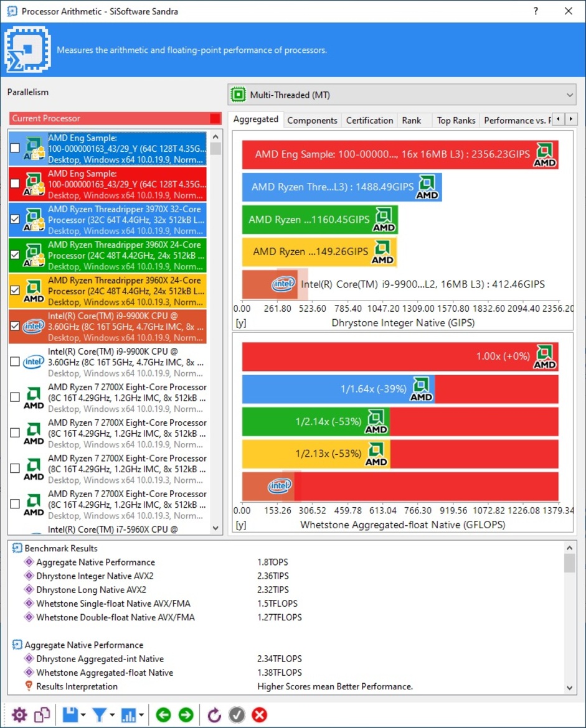The width and height of the screenshot is (586, 728).
Task: Uncheck green Threadripper 3960X checkbox
Action: [15, 254]
